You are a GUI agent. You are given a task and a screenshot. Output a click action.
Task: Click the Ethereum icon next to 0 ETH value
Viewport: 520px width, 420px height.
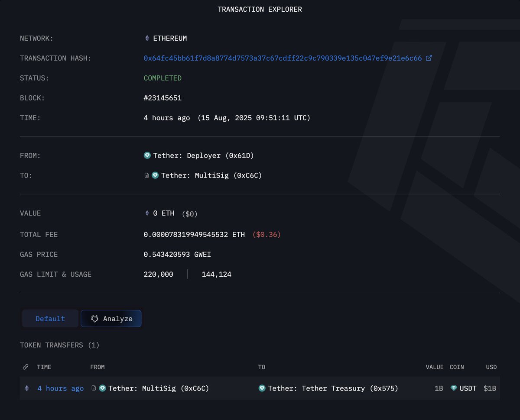147,213
